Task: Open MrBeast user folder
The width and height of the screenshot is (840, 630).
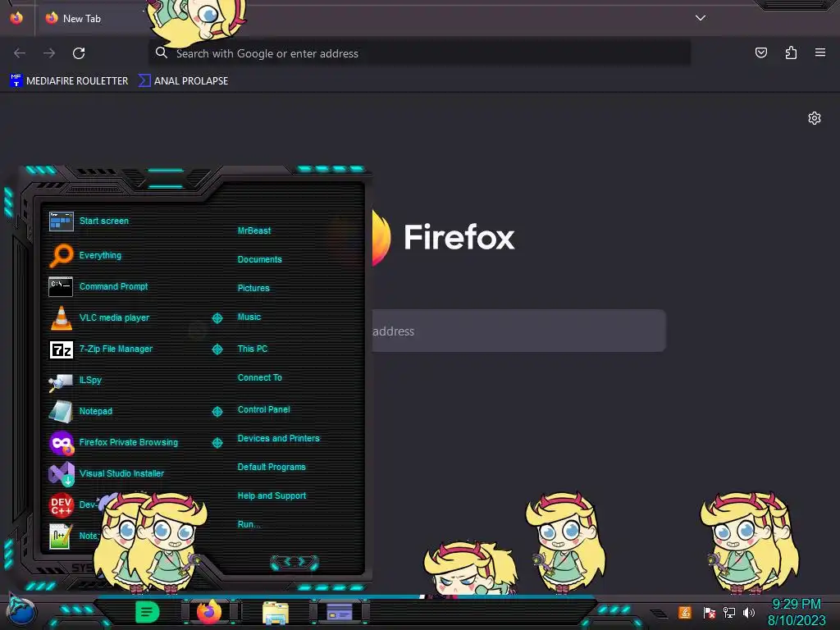Action: pyautogui.click(x=254, y=231)
